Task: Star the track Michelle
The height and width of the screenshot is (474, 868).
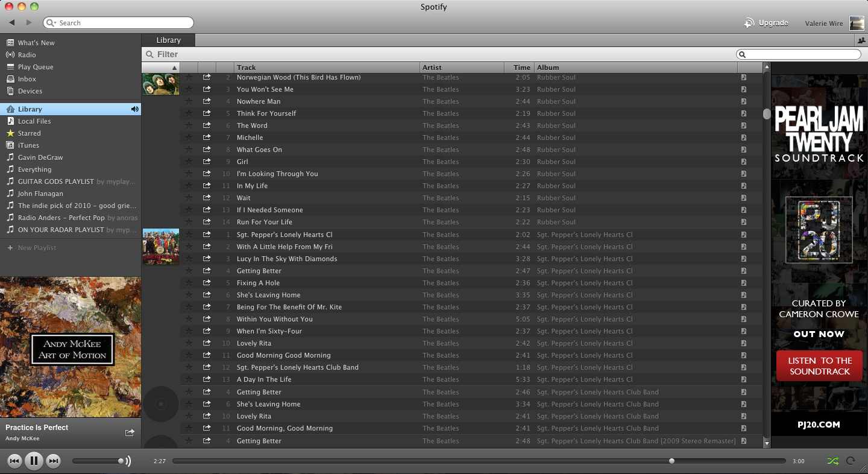Action: coord(189,137)
